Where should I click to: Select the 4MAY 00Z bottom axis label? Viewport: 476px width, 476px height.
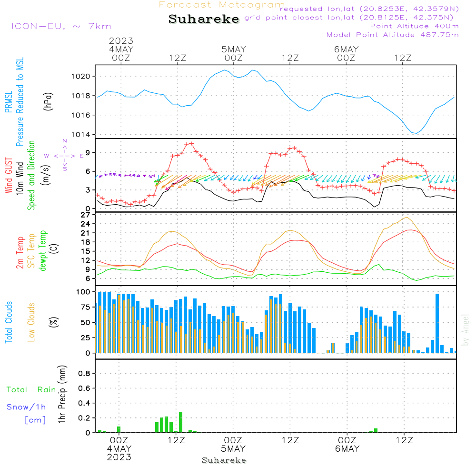[119, 449]
